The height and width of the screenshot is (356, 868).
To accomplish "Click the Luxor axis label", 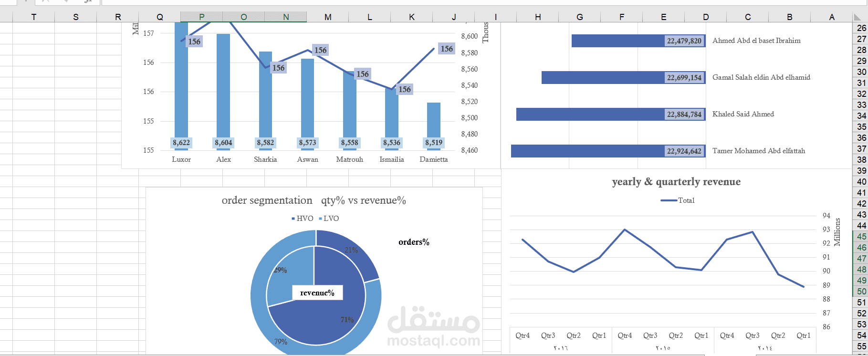I will tap(181, 159).
